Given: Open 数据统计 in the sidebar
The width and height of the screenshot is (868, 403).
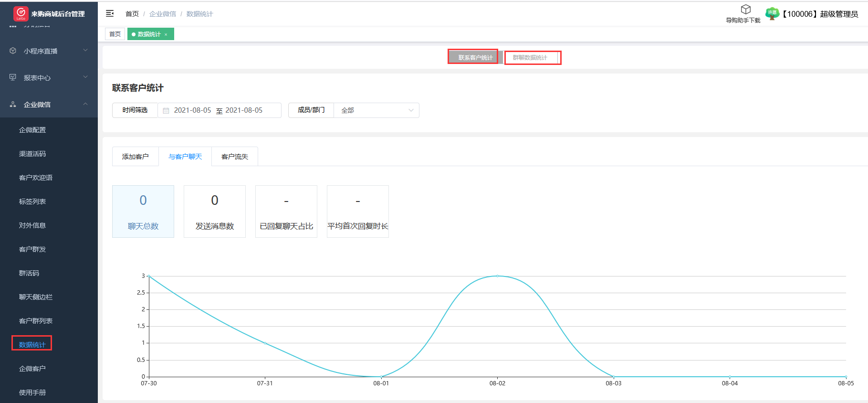Looking at the screenshot, I should 32,344.
